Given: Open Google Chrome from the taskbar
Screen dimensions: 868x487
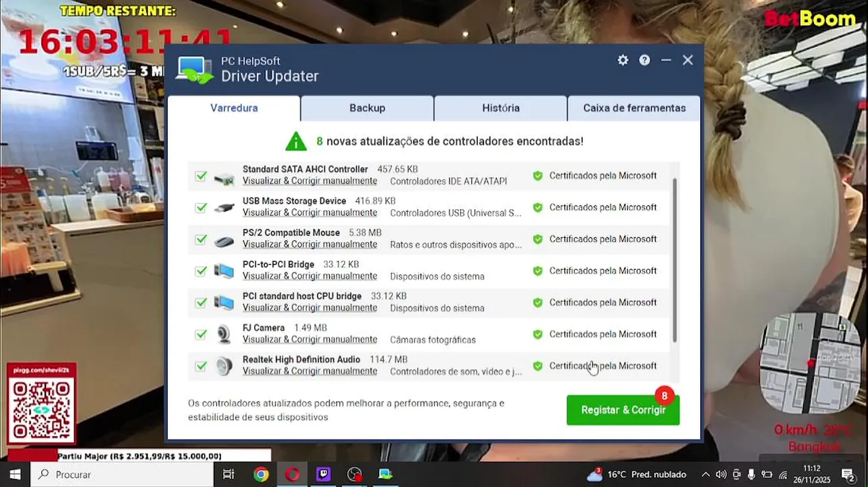Looking at the screenshot, I should point(261,474).
